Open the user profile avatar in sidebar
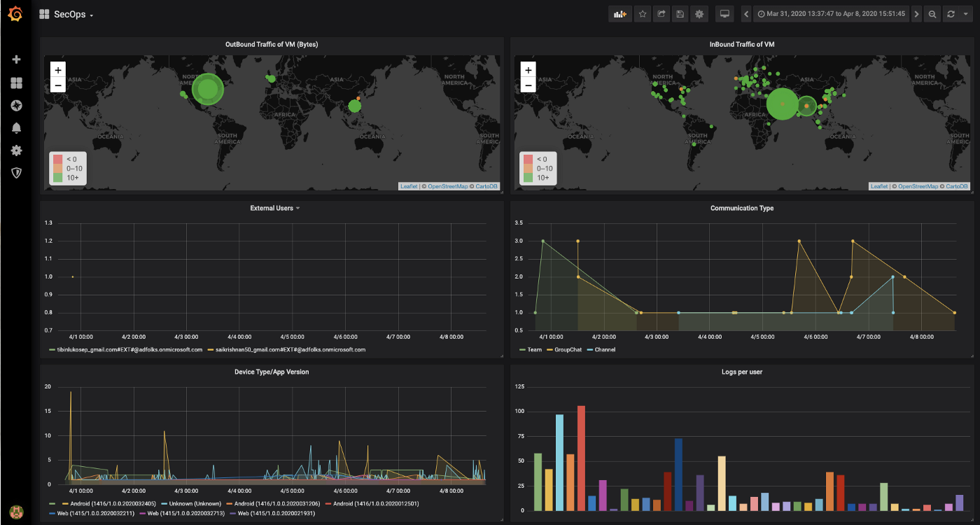Viewport: 980px width, 525px height. pyautogui.click(x=16, y=511)
